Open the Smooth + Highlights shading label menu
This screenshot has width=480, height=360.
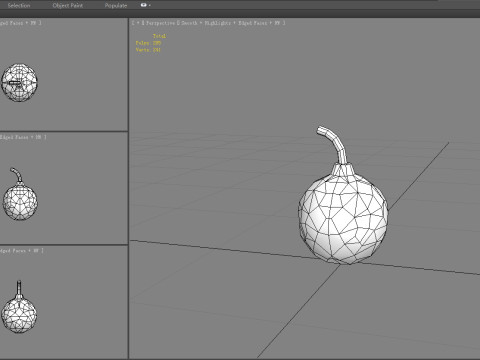pos(206,23)
